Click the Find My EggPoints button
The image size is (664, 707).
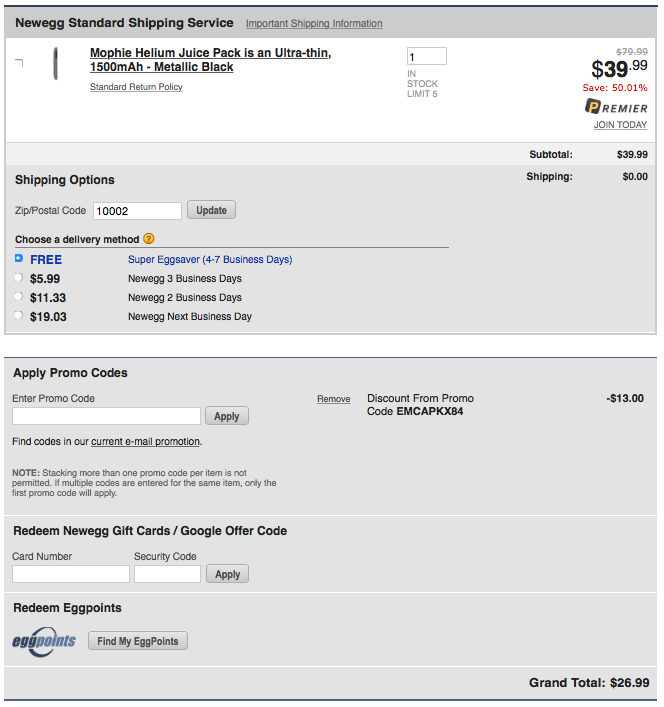pos(138,641)
